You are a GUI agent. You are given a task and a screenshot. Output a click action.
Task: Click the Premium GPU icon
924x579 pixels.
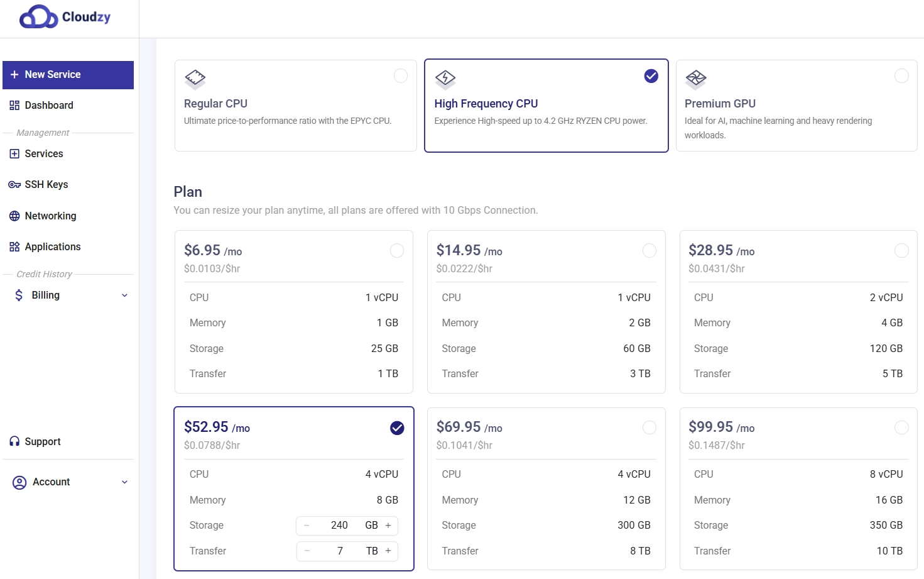(x=695, y=79)
